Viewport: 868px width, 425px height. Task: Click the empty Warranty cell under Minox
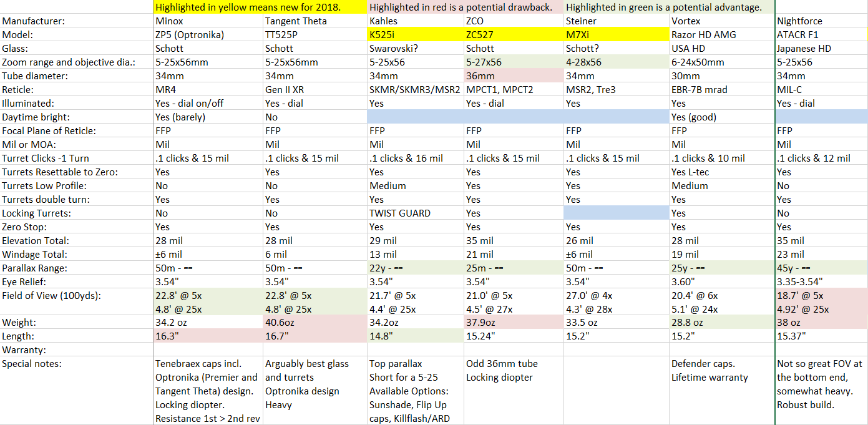click(x=208, y=350)
